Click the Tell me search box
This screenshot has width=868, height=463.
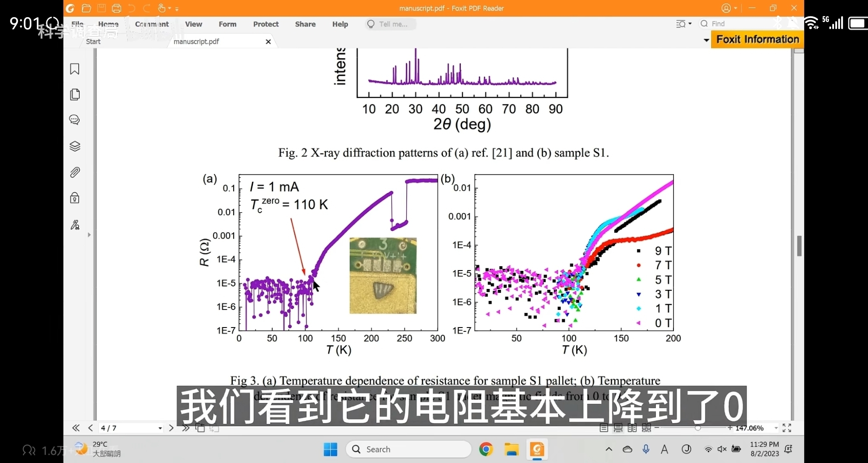(389, 24)
